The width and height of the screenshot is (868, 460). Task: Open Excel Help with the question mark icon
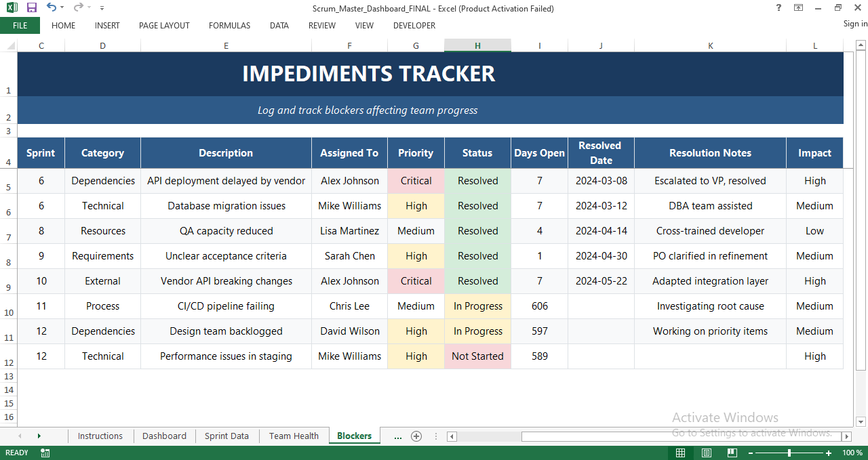coord(778,7)
